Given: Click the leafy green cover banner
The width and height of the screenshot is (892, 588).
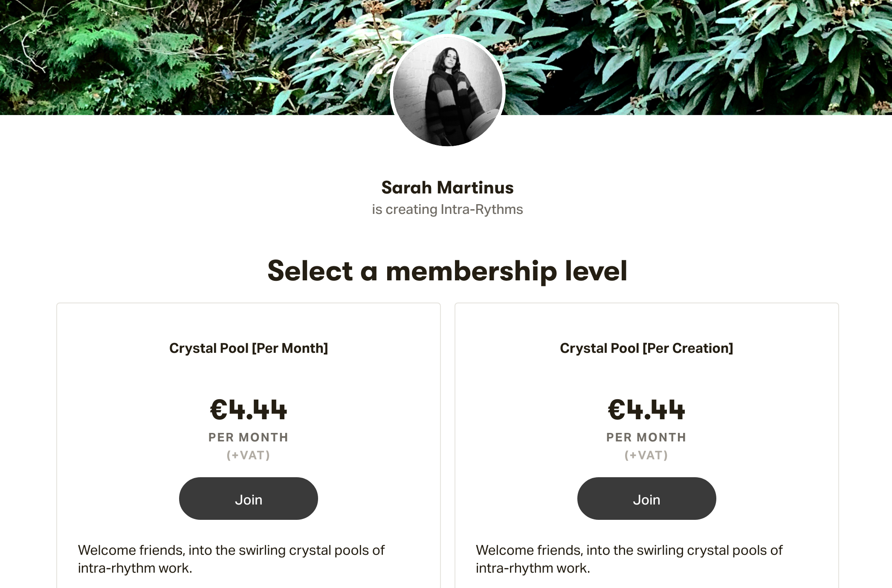Looking at the screenshot, I should point(171,55).
